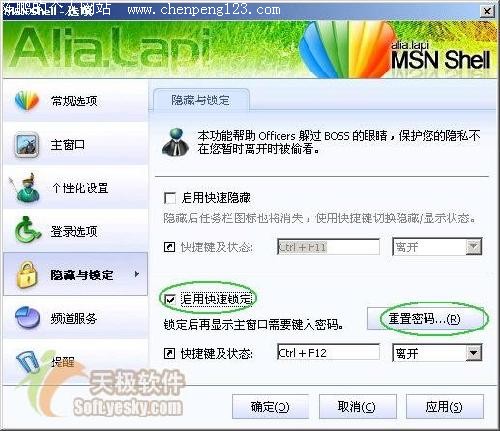500x431 pixels.
Task: Select the 主窗口 picture icon
Action: [x=27, y=145]
